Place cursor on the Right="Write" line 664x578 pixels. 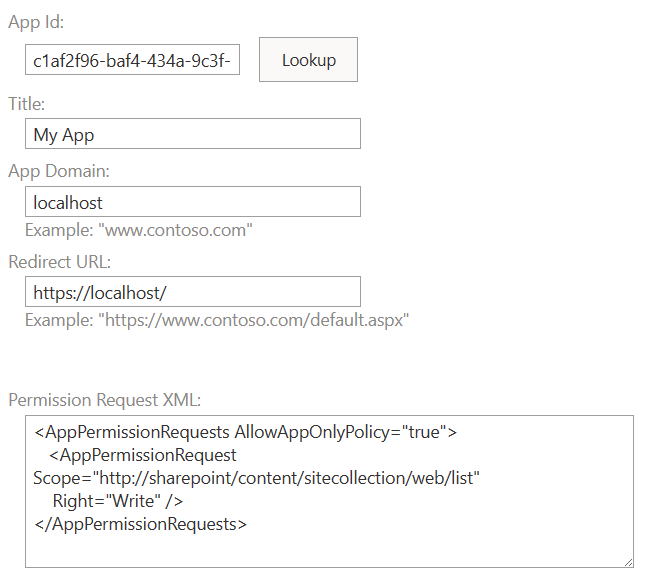[118, 501]
